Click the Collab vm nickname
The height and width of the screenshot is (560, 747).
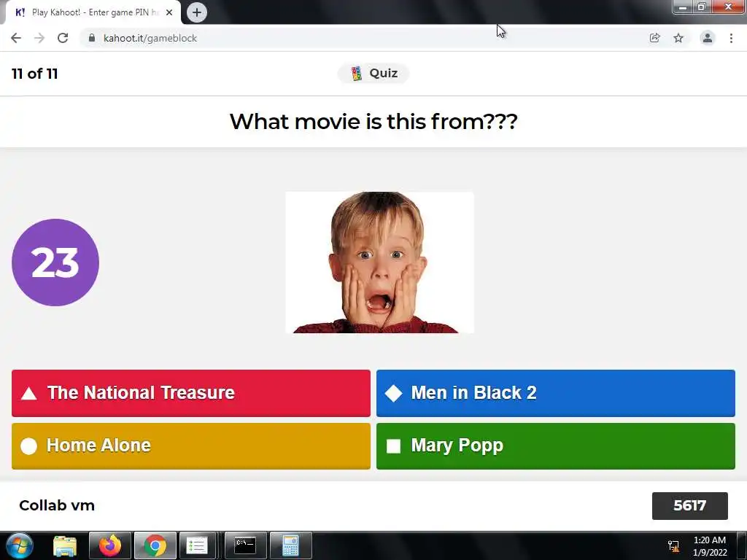point(57,506)
